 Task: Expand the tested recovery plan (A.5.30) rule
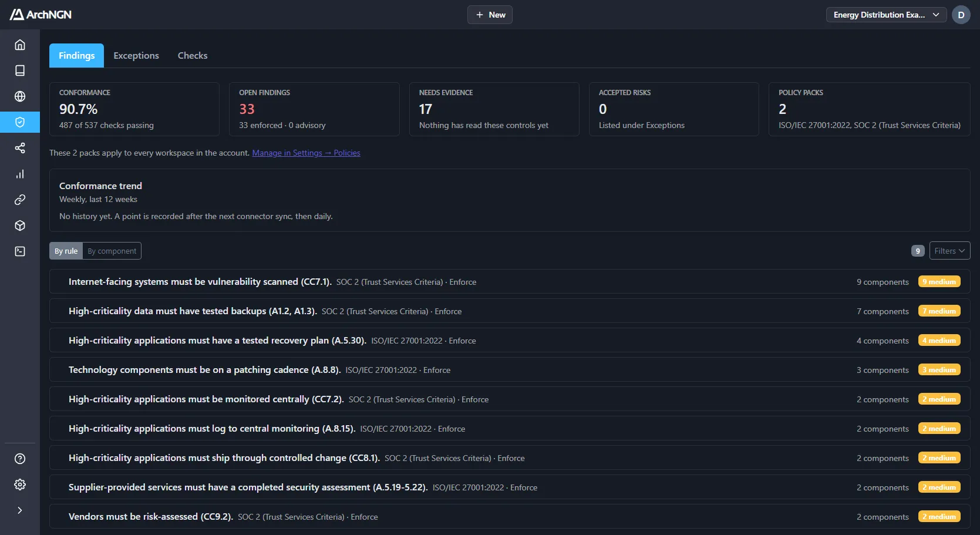[x=510, y=341]
